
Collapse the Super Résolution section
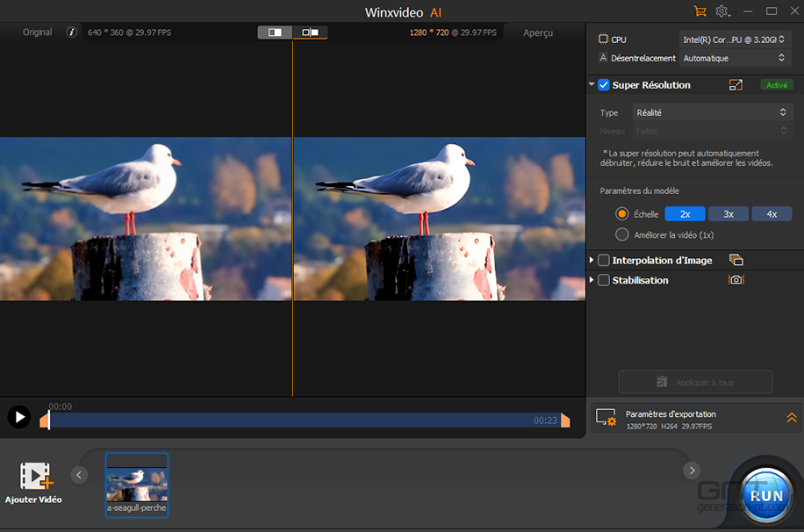pos(592,84)
